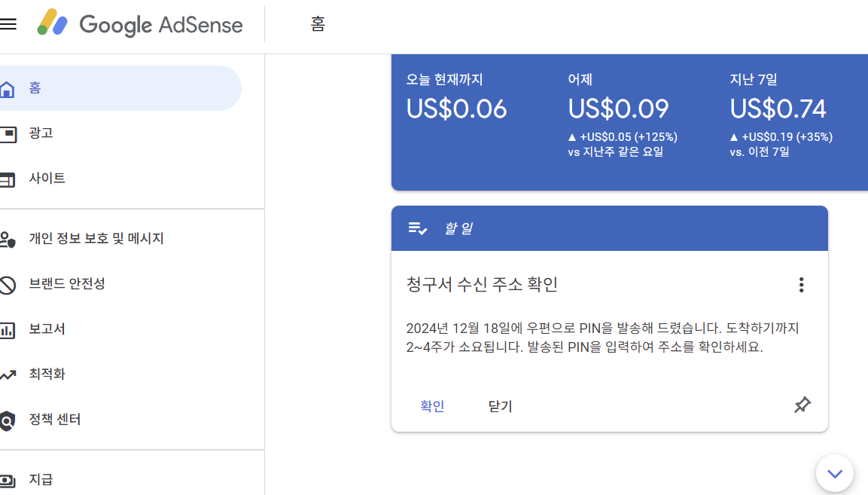Click the last 7 days US$0.74 figure
The height and width of the screenshot is (495, 868).
pyautogui.click(x=778, y=108)
